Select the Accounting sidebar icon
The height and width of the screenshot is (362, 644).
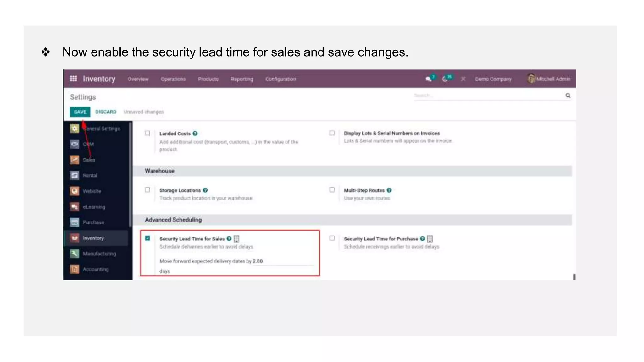75,269
